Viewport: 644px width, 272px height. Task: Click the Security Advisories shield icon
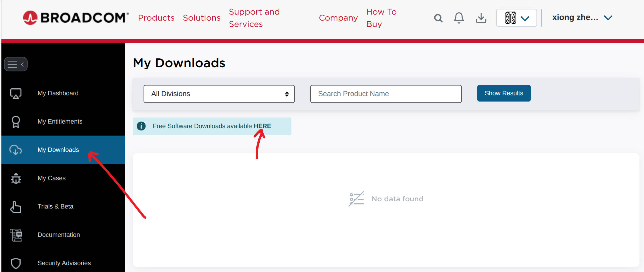[16, 263]
